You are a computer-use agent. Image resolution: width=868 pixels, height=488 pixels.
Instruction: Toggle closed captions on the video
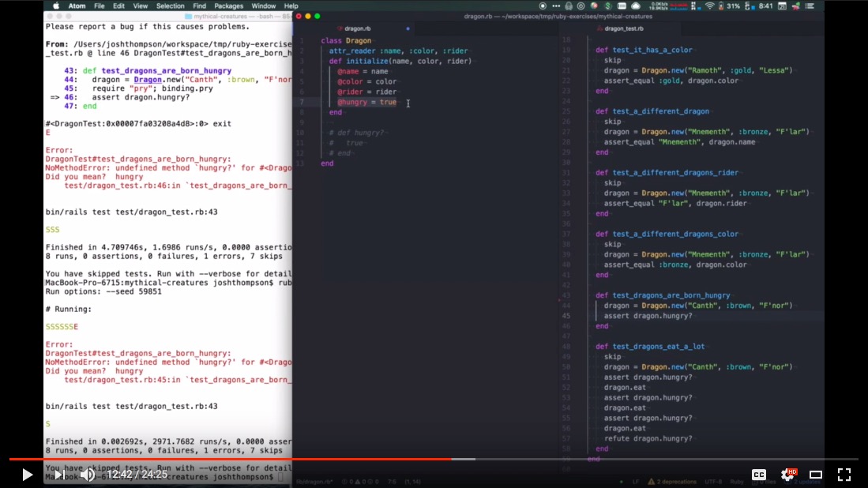[x=758, y=475]
